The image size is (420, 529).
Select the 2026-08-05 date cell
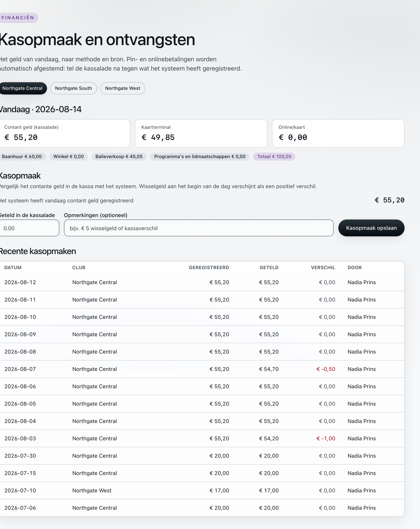point(20,404)
